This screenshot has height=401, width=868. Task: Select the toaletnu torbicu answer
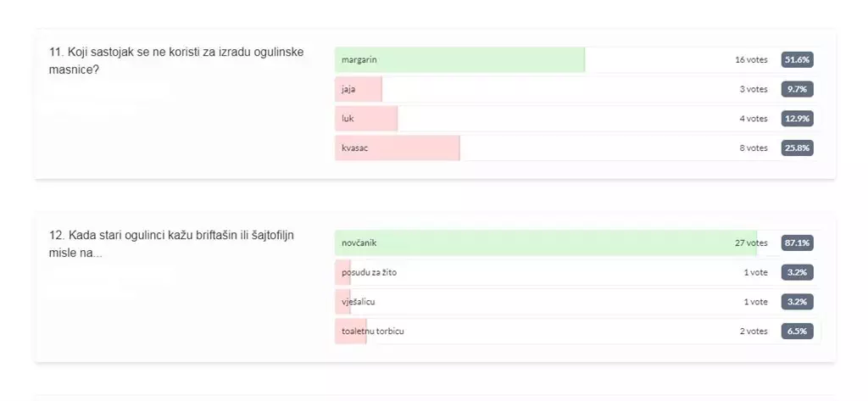click(577, 331)
